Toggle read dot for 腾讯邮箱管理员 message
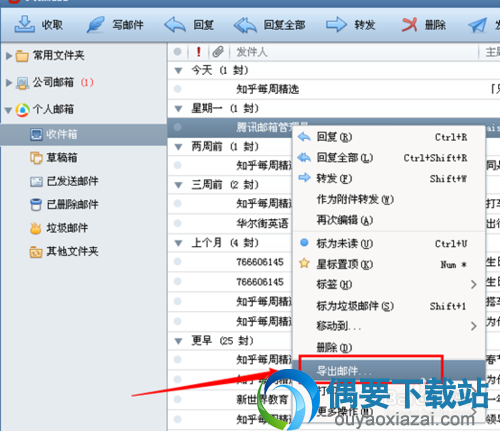 pos(178,127)
